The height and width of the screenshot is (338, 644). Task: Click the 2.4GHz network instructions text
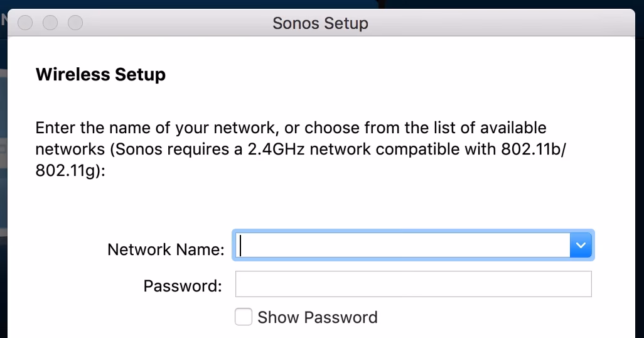(301, 149)
